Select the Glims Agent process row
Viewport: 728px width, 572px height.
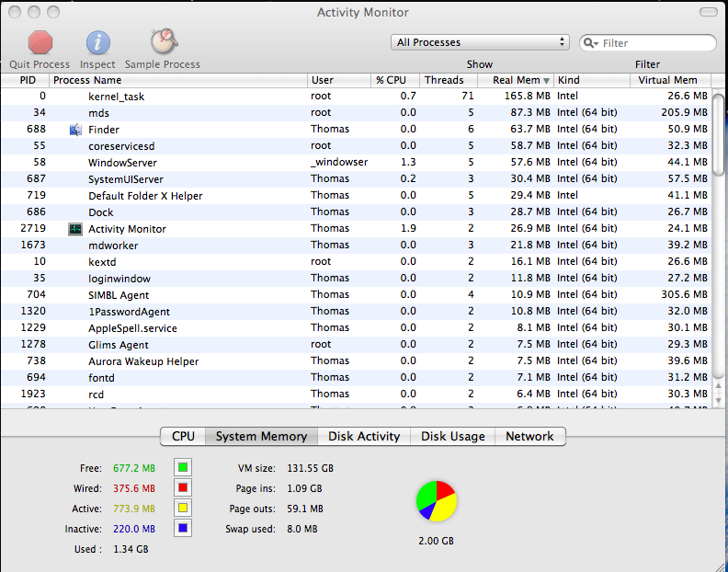point(356,345)
